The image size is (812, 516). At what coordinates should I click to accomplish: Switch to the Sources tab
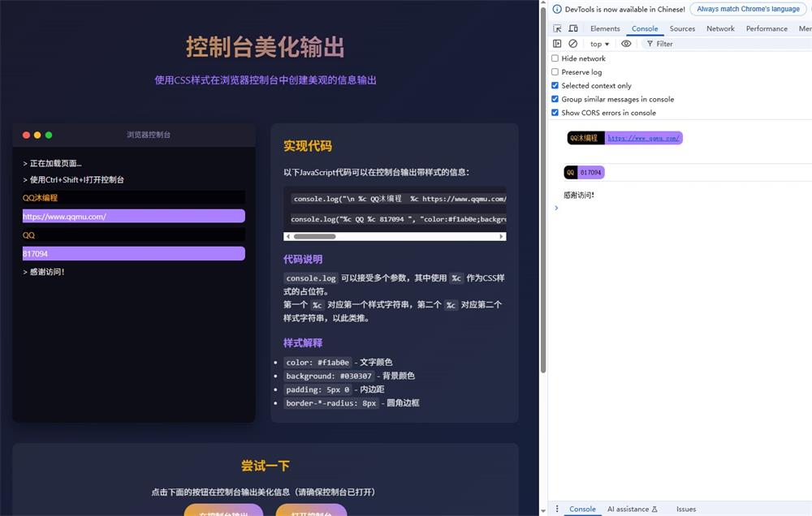coord(682,28)
